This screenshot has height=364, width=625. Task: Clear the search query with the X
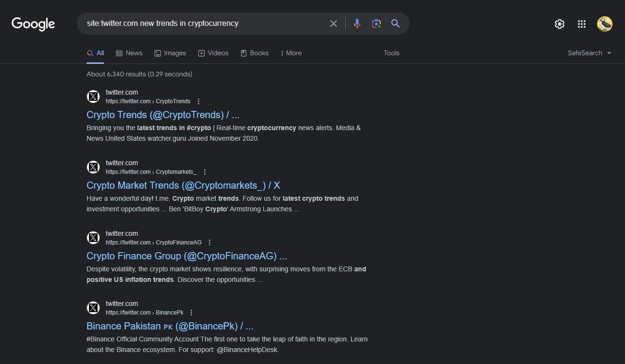click(x=334, y=23)
